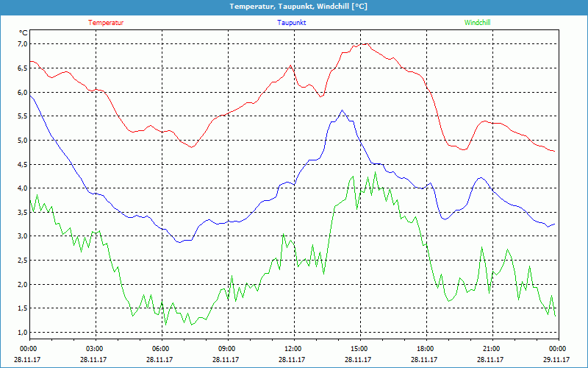This screenshot has height=368, width=588.
Task: Select the 03:00 time axis label
Action: pyautogui.click(x=95, y=348)
